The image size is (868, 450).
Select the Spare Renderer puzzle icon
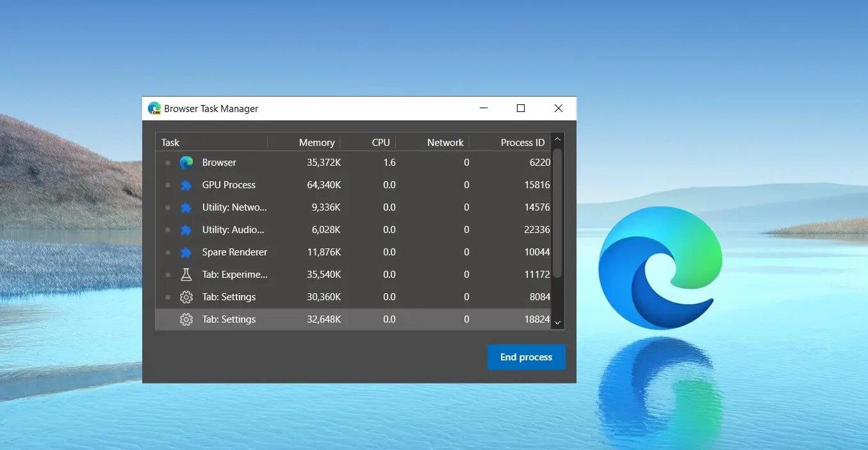click(186, 252)
